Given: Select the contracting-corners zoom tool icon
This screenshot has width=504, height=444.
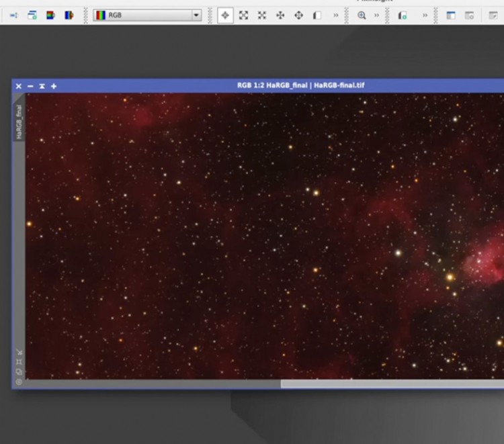Looking at the screenshot, I should click(x=262, y=15).
